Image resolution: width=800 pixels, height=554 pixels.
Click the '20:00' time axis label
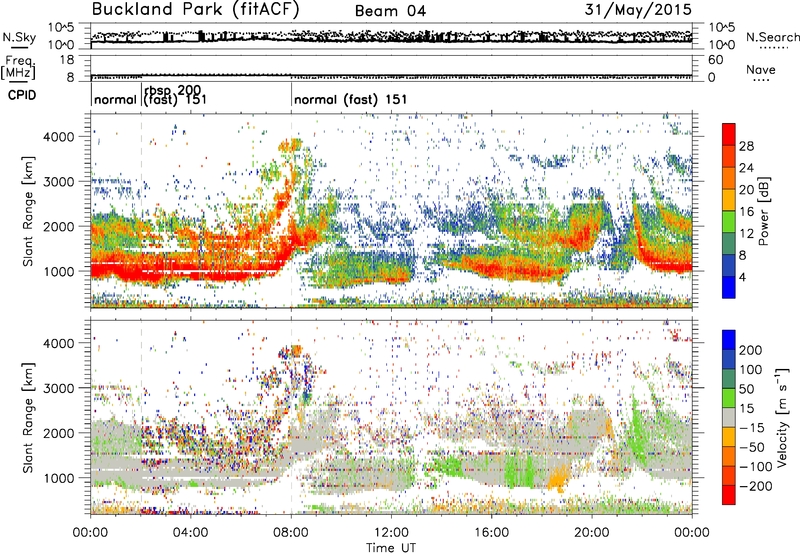[592, 533]
